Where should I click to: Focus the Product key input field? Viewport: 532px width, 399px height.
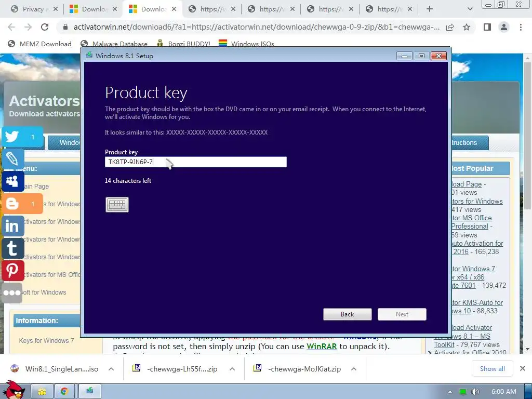pyautogui.click(x=196, y=162)
